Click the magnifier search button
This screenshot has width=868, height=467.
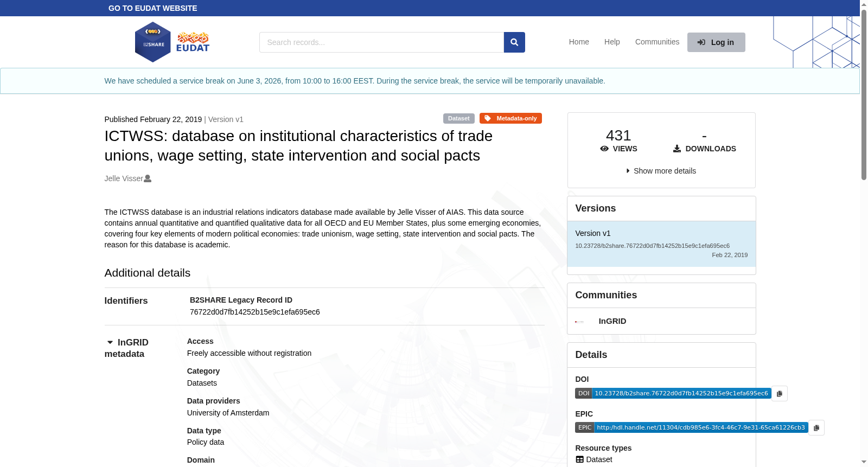click(x=514, y=42)
